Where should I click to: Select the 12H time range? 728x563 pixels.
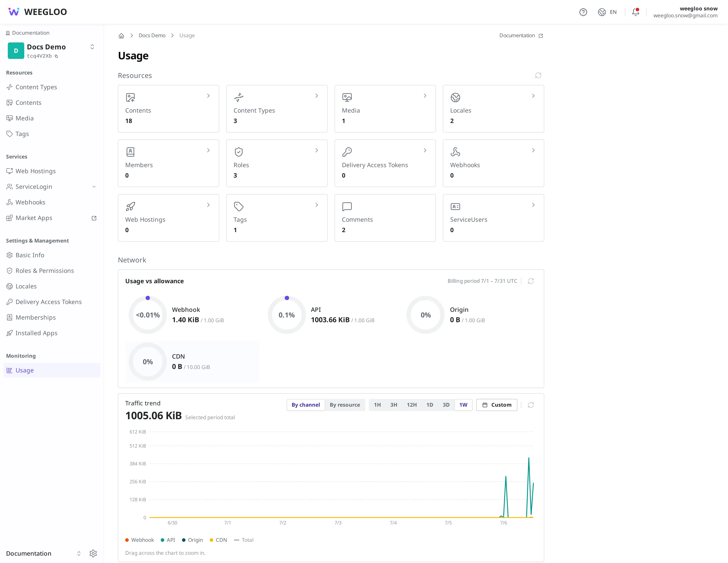pyautogui.click(x=412, y=405)
